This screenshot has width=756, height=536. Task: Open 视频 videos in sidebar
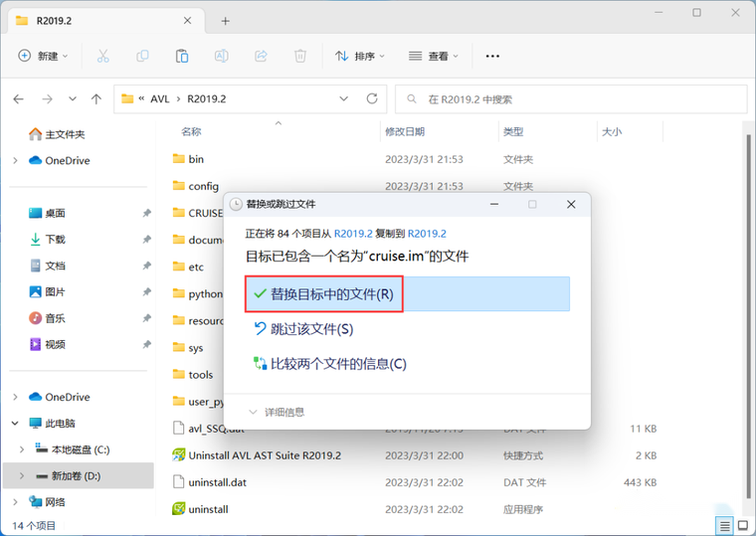pyautogui.click(x=48, y=344)
